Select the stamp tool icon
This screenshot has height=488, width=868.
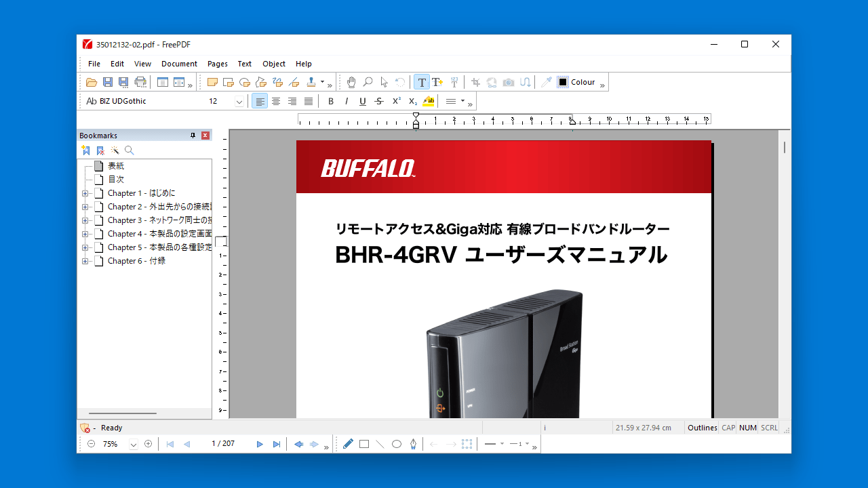pyautogui.click(x=311, y=82)
